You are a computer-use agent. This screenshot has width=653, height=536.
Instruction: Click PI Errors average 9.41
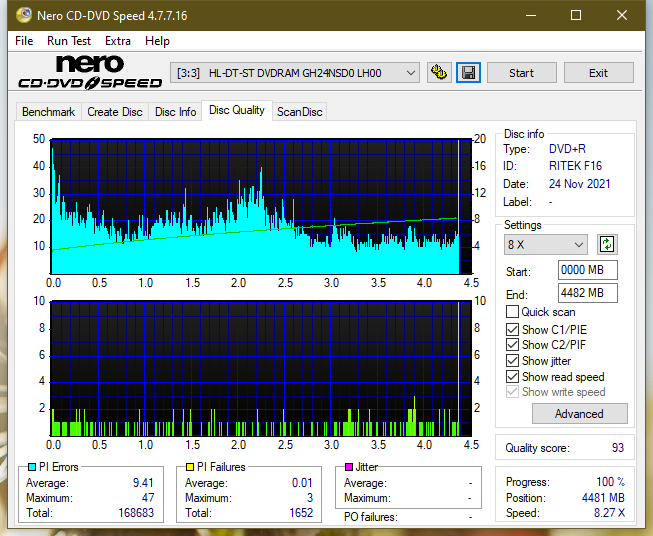(x=143, y=483)
